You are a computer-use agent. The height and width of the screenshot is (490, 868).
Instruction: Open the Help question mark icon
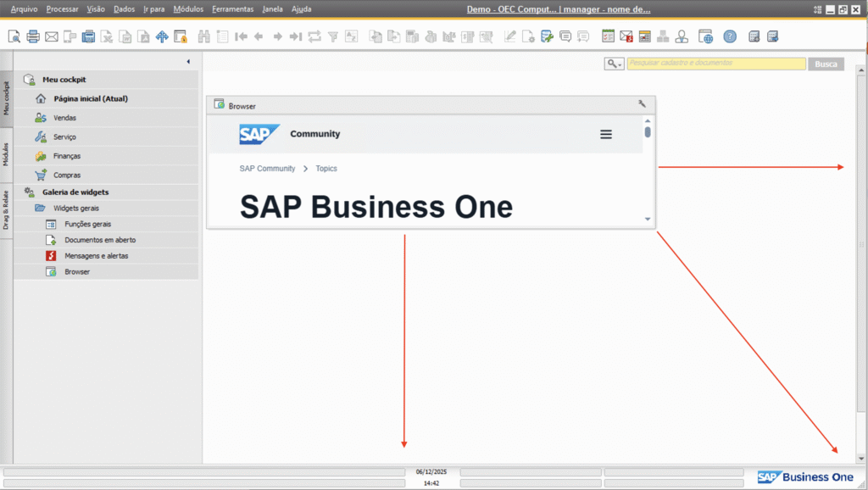pos(730,36)
